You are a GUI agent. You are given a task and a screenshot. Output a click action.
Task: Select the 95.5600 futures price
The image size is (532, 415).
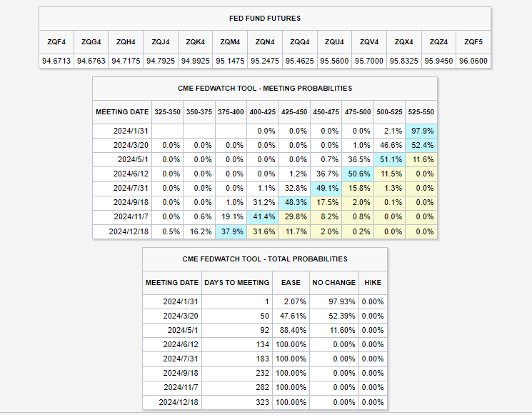[334, 61]
